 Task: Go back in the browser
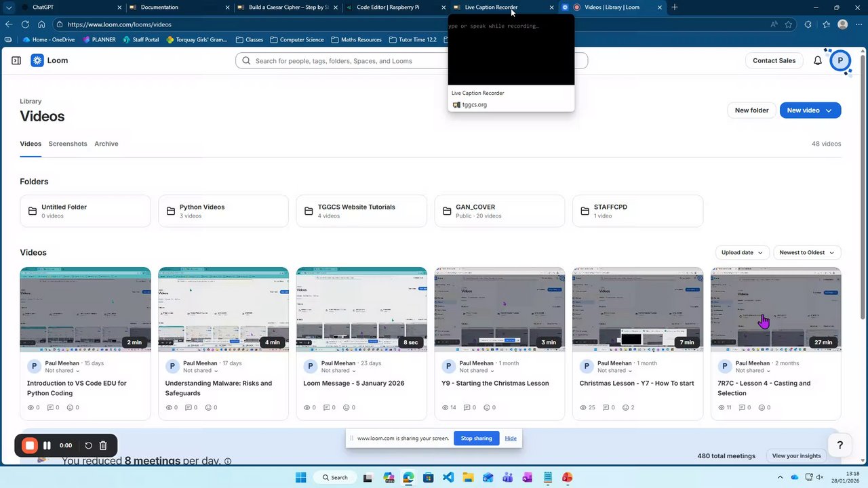click(x=9, y=24)
